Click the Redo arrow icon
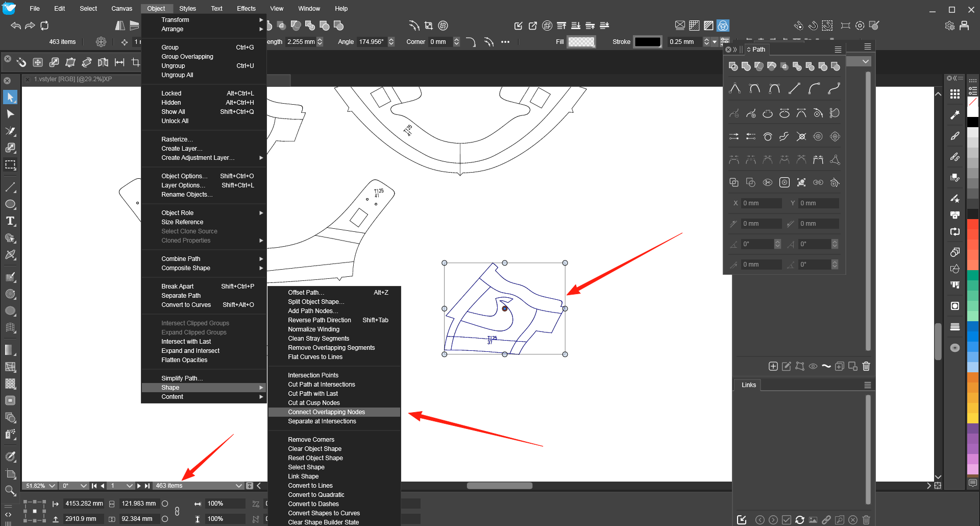 tap(30, 26)
